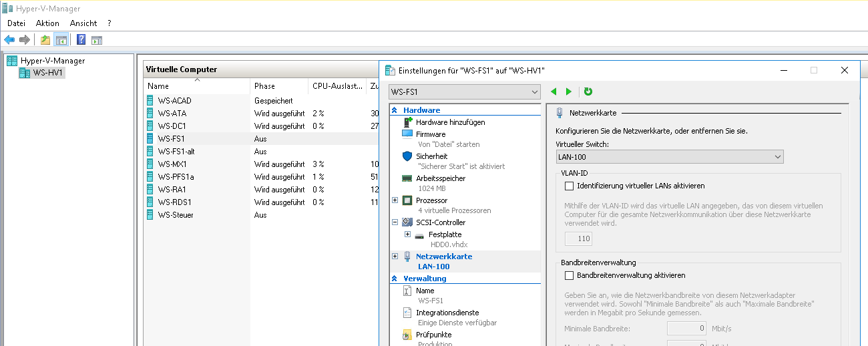This screenshot has width=868, height=346.
Task: Select Firmware in settings tree
Action: (431, 134)
